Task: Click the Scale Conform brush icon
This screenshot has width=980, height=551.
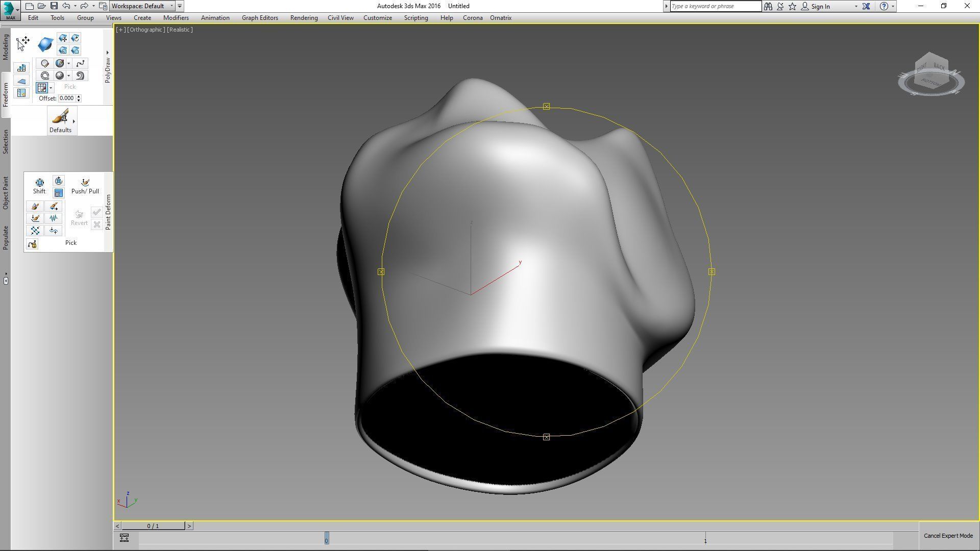Action: [63, 50]
